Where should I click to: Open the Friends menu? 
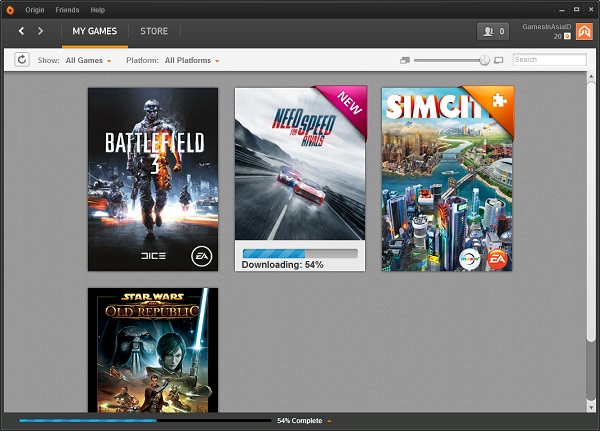[67, 10]
